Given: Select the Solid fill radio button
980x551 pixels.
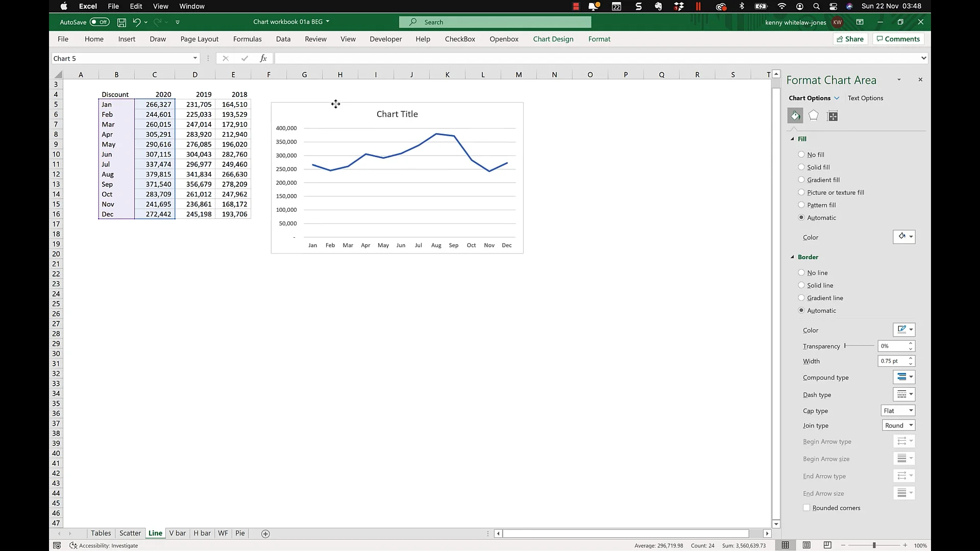Looking at the screenshot, I should click(x=801, y=167).
